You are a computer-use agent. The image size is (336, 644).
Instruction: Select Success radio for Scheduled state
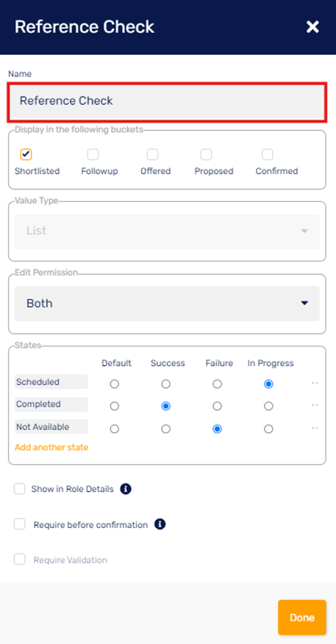coord(166,384)
